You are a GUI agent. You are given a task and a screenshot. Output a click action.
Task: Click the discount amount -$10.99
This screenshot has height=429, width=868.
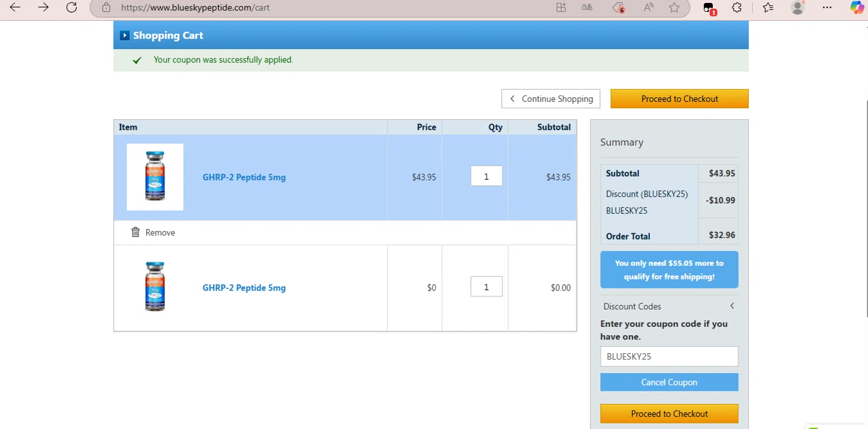pyautogui.click(x=720, y=200)
